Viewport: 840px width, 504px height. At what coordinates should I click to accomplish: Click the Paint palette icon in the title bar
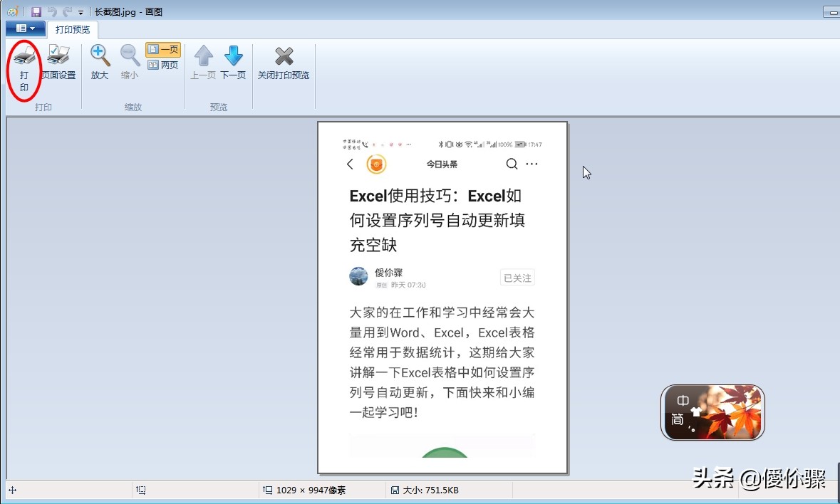coord(11,11)
